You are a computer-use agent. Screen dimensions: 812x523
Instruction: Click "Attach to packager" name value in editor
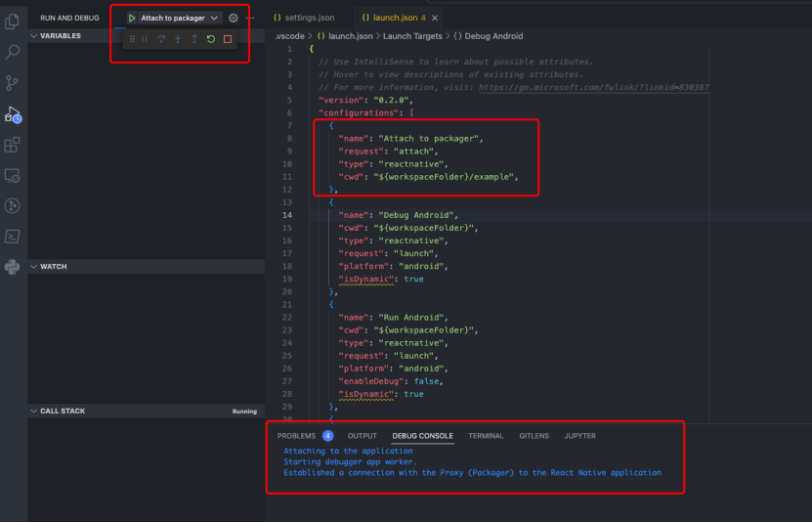click(x=428, y=139)
